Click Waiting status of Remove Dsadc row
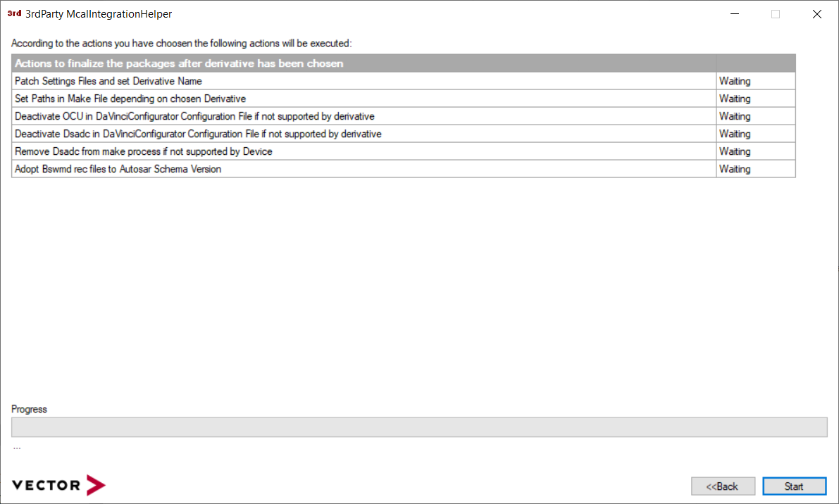 [735, 151]
